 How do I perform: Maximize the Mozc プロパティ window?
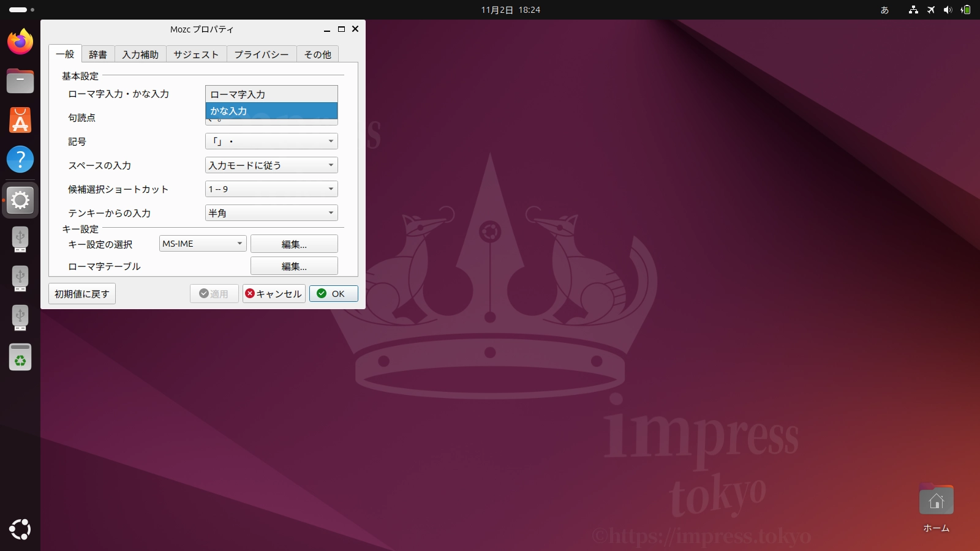341,29
